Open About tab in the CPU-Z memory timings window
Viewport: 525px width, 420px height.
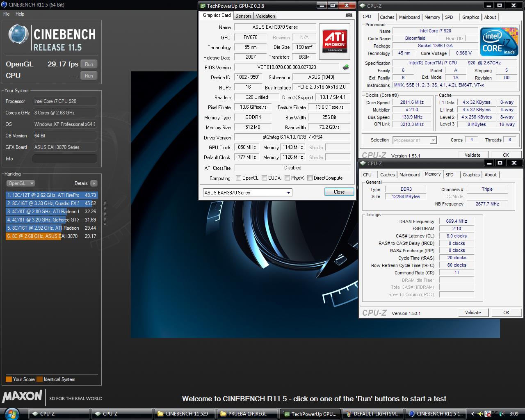(491, 175)
